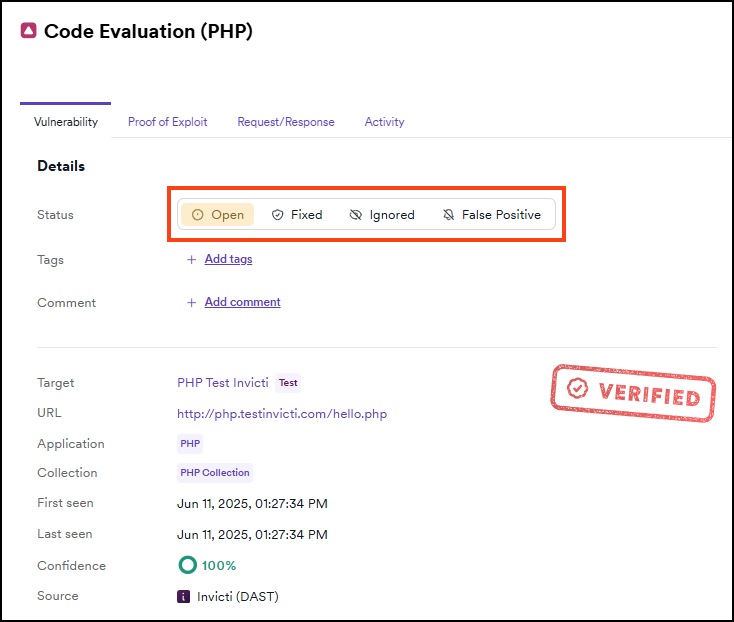The image size is (734, 622).
Task: Mark vulnerability status as Fixed
Action: click(x=297, y=215)
